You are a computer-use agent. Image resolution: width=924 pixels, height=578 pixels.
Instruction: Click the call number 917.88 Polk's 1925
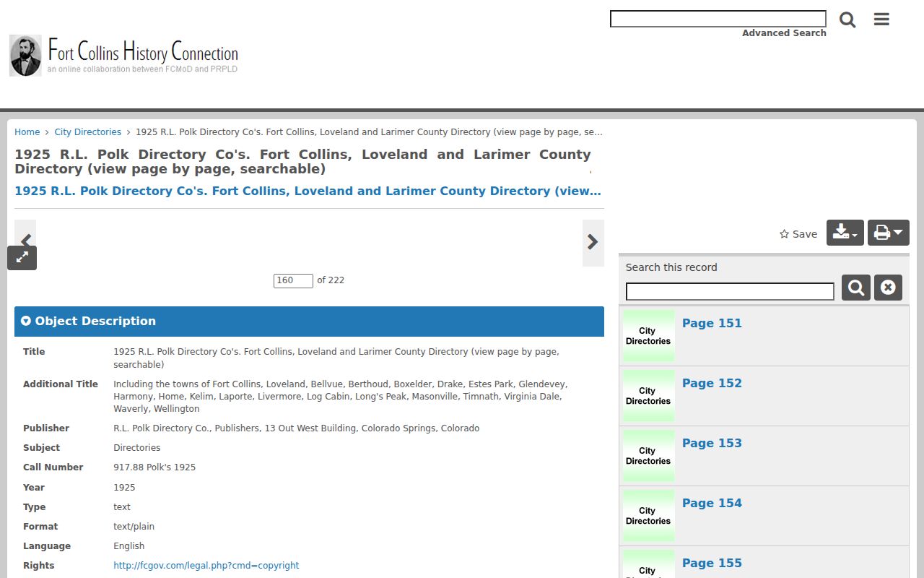[x=154, y=467]
